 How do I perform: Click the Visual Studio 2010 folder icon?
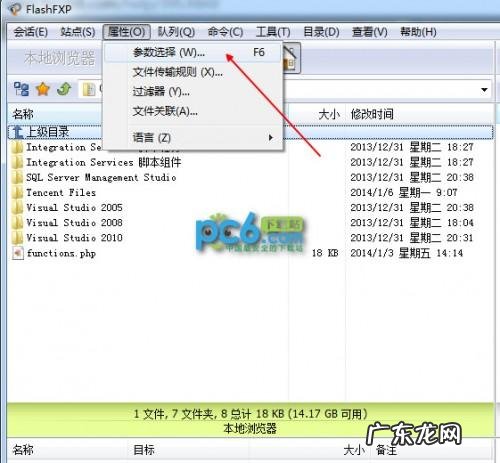click(18, 238)
